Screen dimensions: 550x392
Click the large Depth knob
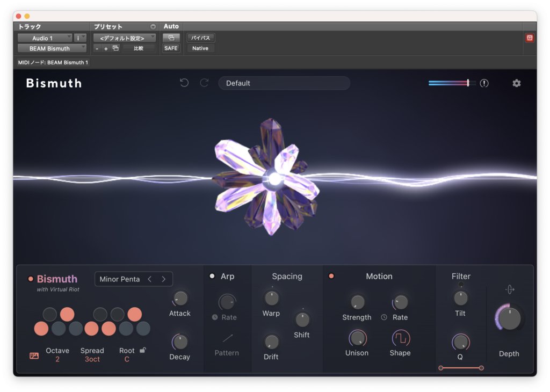[509, 318]
